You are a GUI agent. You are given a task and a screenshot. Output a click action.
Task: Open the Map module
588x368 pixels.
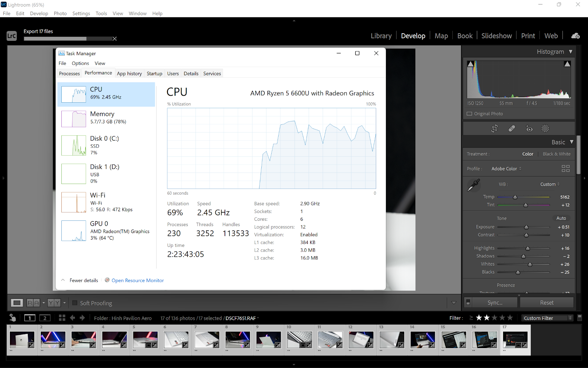point(441,36)
